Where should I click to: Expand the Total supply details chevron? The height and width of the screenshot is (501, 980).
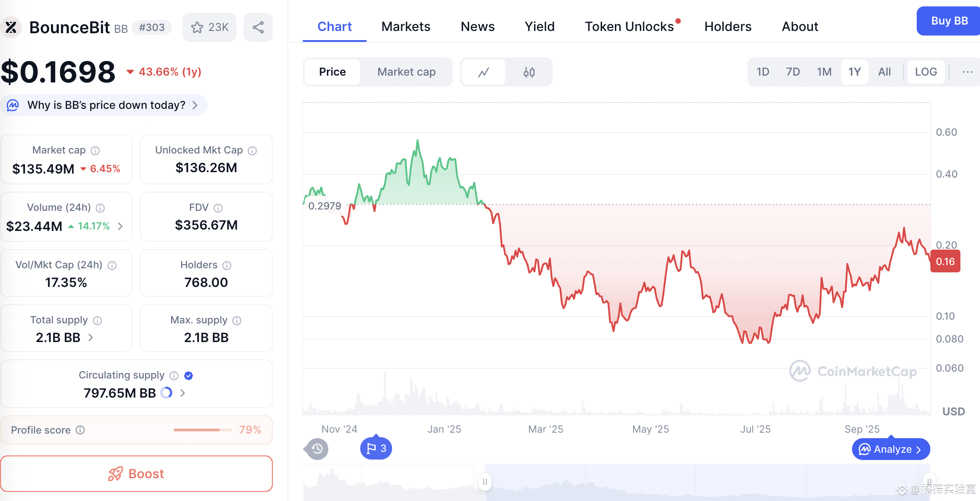tap(91, 337)
